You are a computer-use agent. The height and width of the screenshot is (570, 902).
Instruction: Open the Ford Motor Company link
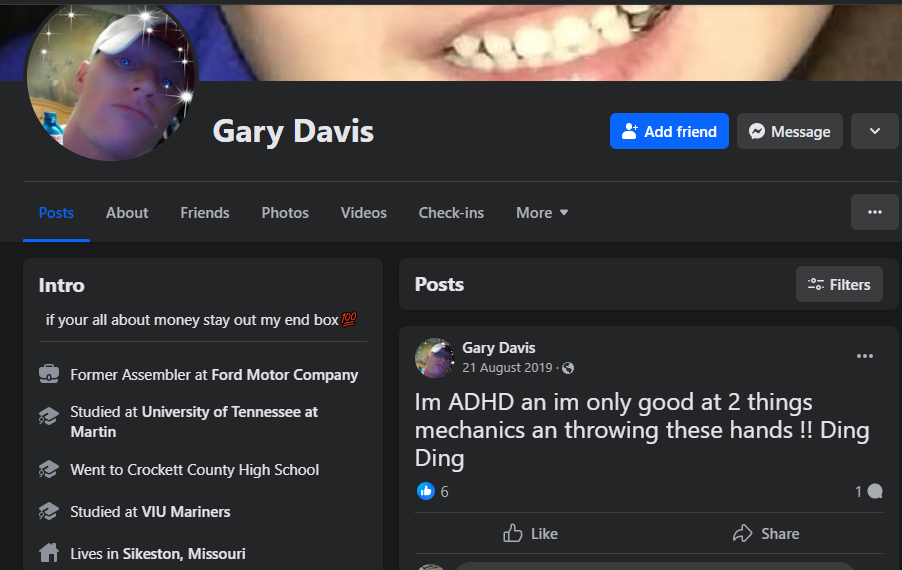point(284,375)
